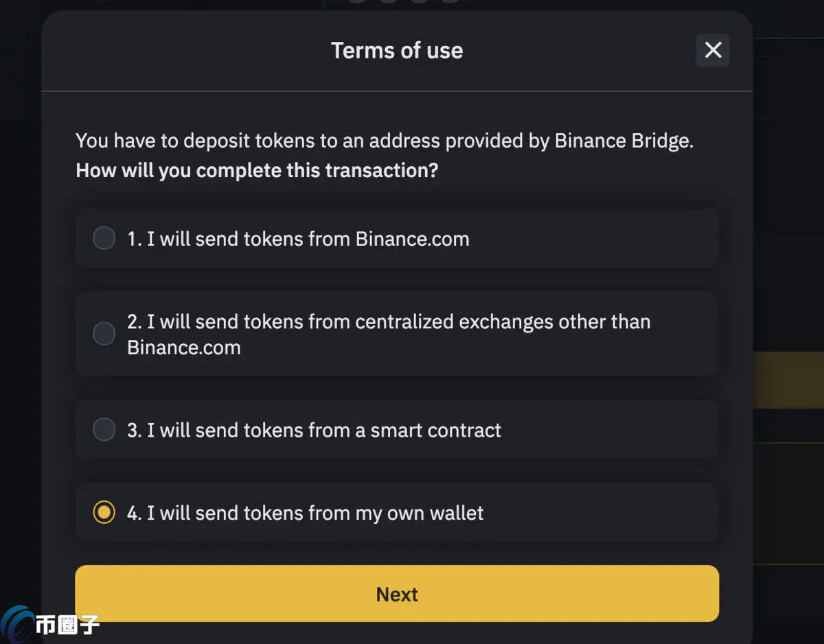Click the Next button
824x644 pixels.
tap(397, 593)
